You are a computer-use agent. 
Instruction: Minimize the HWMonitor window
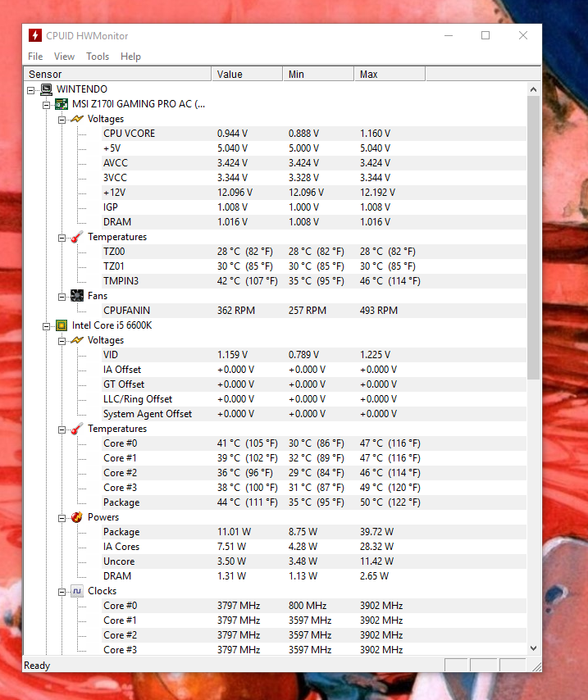coord(449,35)
